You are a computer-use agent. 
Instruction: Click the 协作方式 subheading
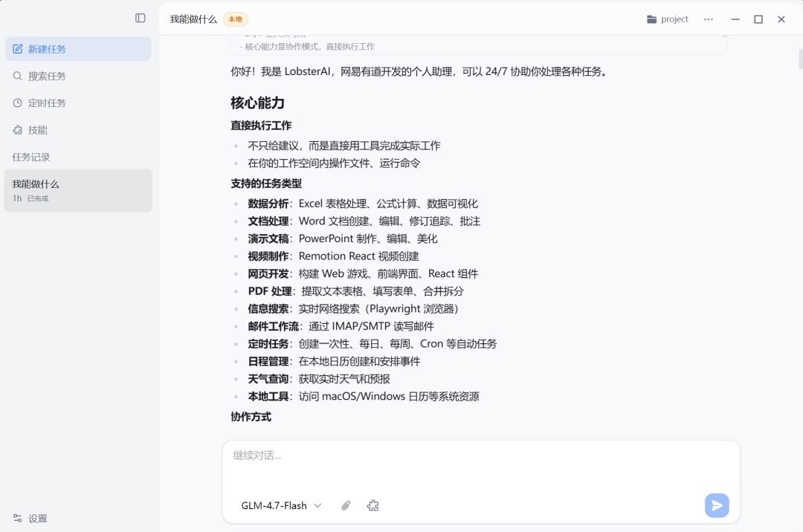251,417
